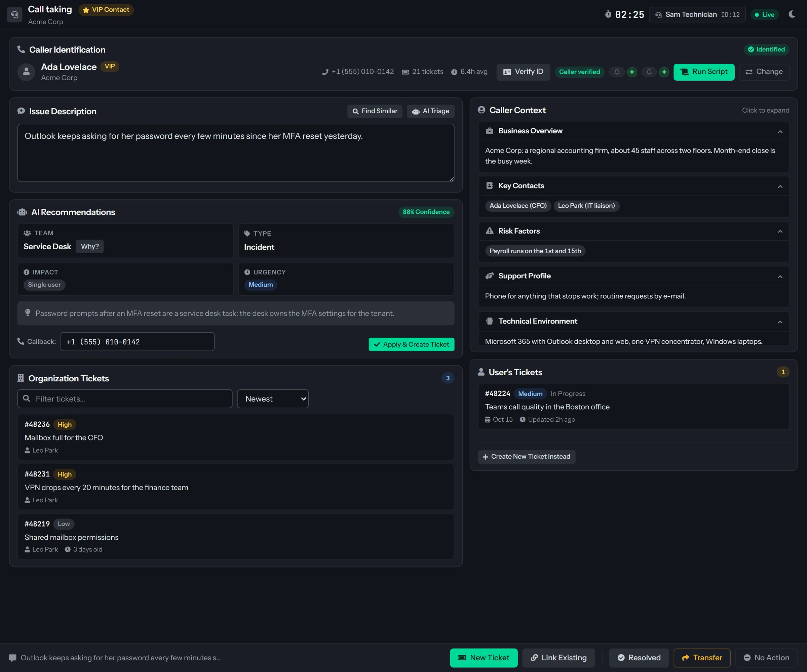
Task: Click the Live status indicator
Action: [x=764, y=14]
